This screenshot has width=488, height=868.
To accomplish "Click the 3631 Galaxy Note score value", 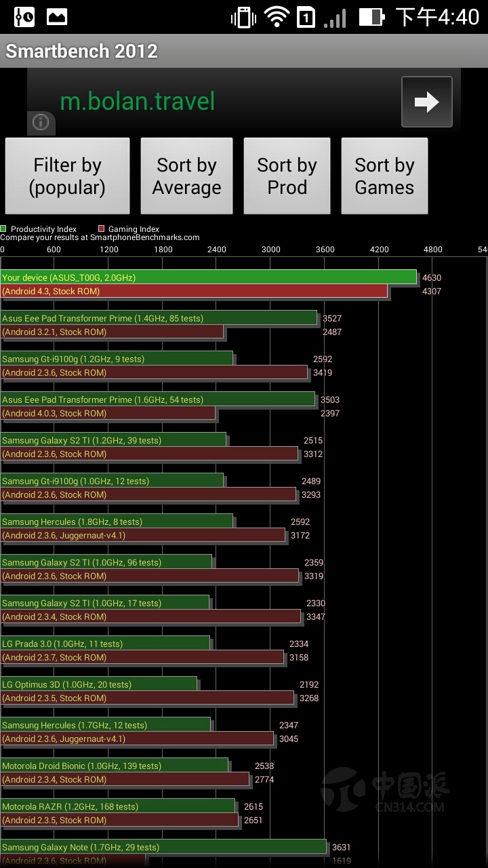I will point(341,847).
